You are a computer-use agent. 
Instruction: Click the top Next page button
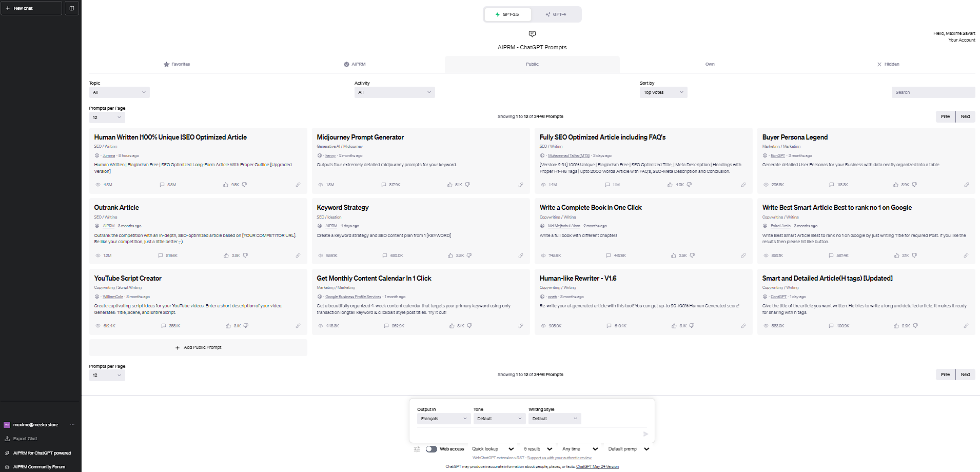point(965,116)
